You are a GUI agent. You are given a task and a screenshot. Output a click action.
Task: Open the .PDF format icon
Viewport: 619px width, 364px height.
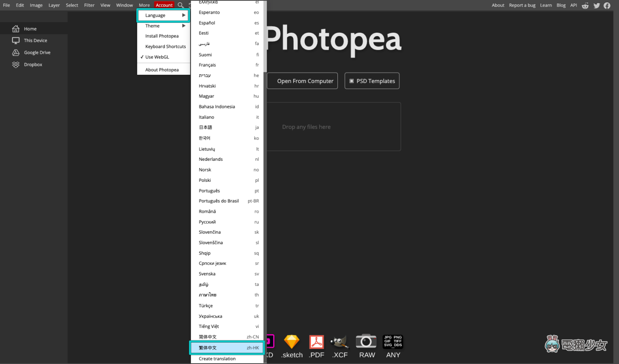click(x=316, y=344)
